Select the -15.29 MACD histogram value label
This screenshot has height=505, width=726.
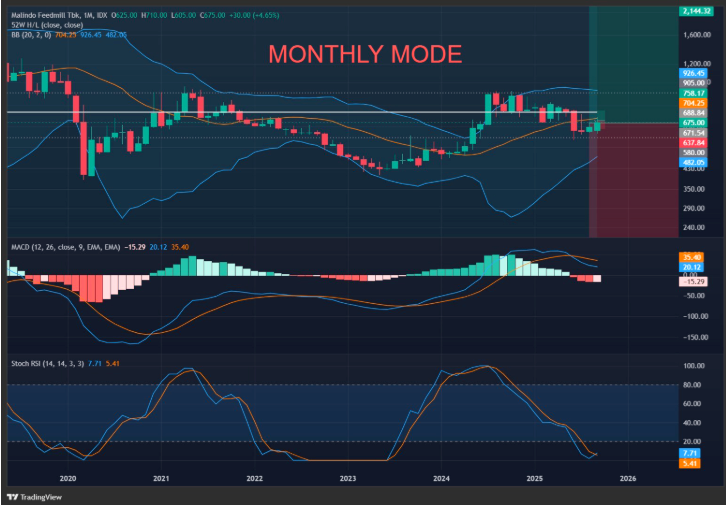[694, 283]
